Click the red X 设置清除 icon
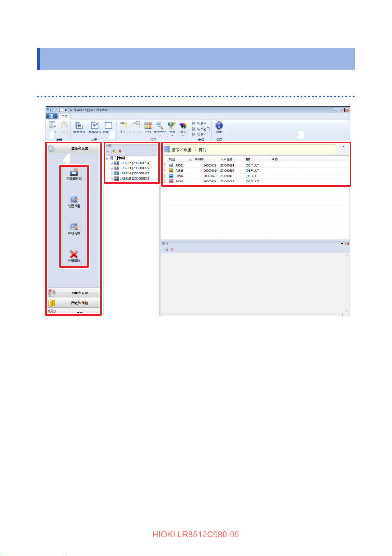Screen dimensions: 392x556 click(74, 254)
